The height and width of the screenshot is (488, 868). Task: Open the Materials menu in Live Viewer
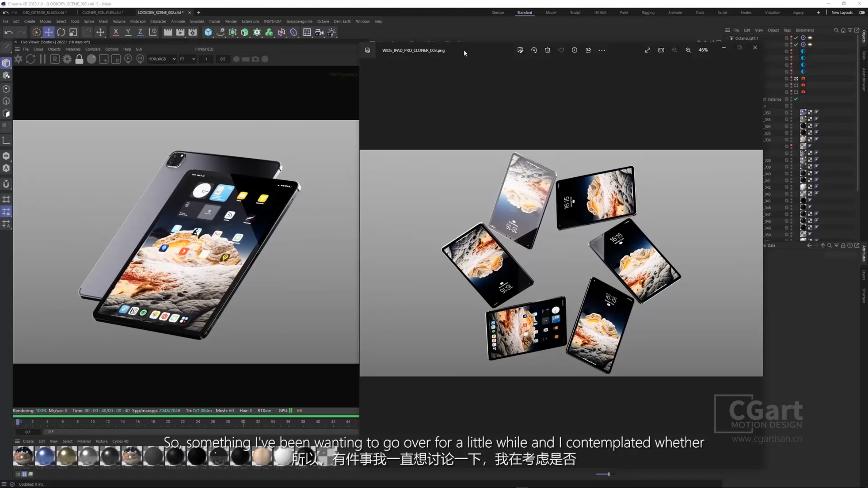point(73,49)
